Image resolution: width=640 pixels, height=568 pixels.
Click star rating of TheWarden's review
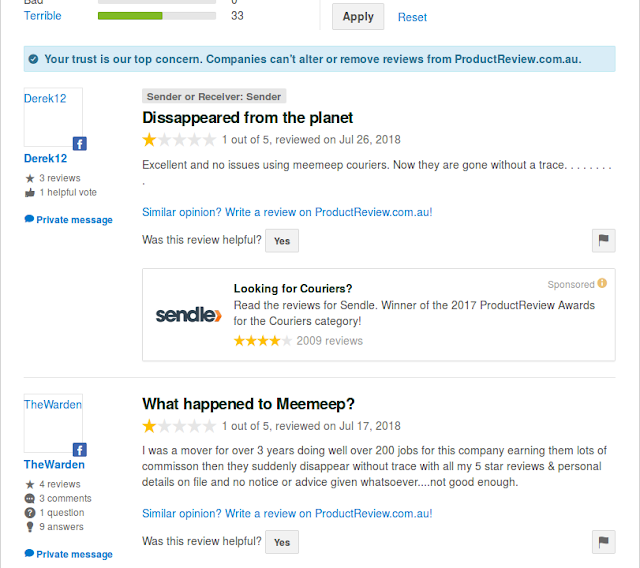tap(179, 426)
